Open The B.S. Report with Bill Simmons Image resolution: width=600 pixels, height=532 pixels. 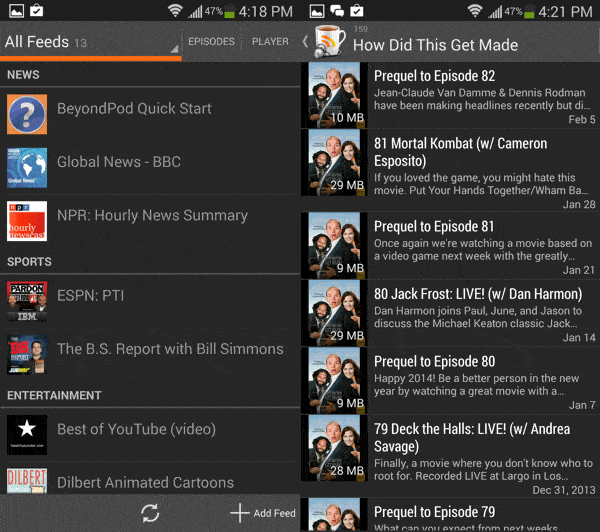pos(150,355)
